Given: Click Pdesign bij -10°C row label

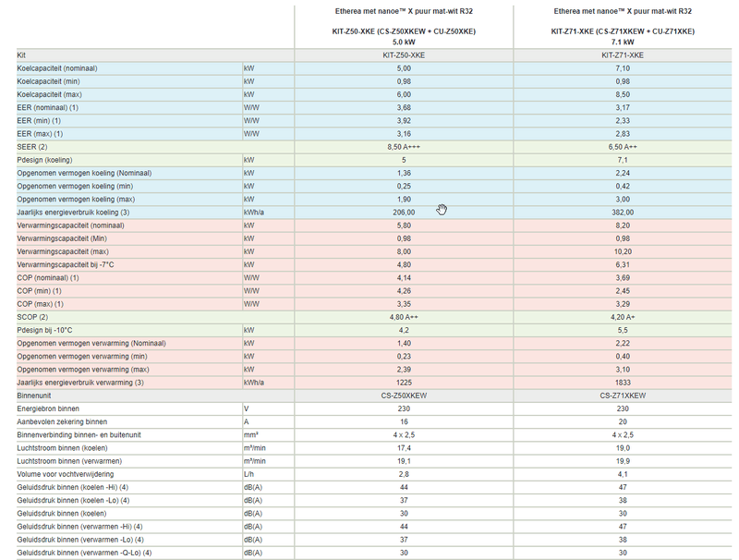Looking at the screenshot, I should [x=44, y=330].
